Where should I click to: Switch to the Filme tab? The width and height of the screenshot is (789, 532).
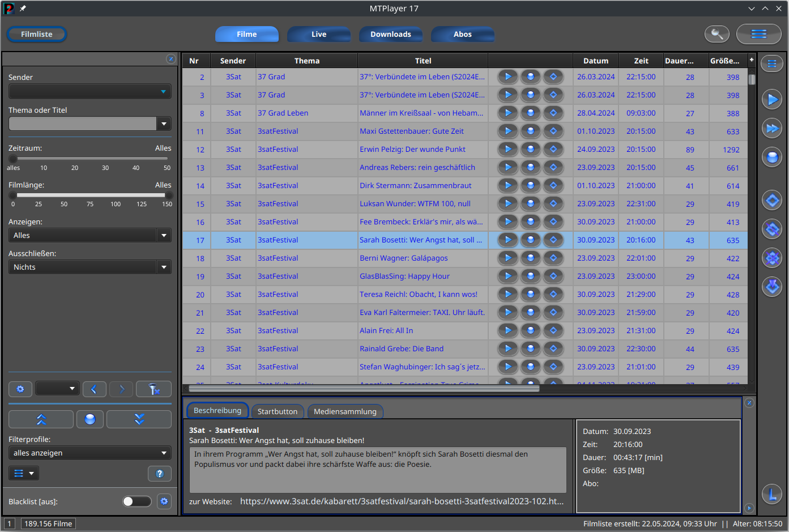pos(246,34)
